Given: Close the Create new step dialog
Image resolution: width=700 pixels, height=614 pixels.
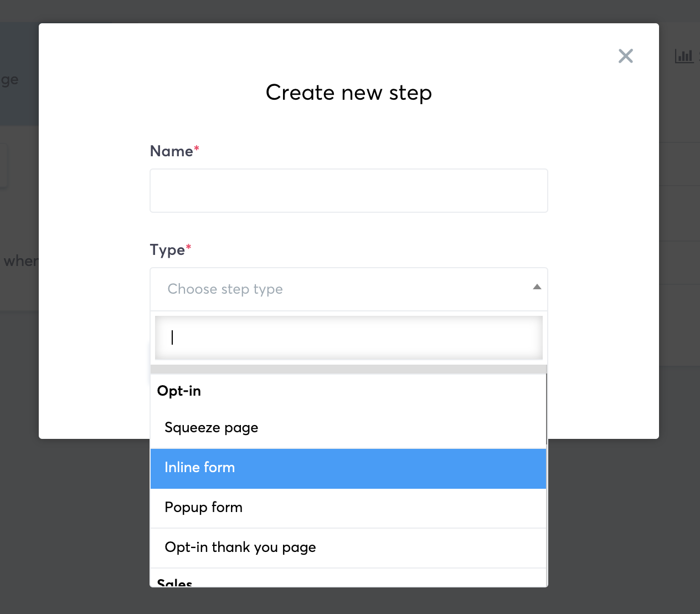Looking at the screenshot, I should (x=626, y=56).
